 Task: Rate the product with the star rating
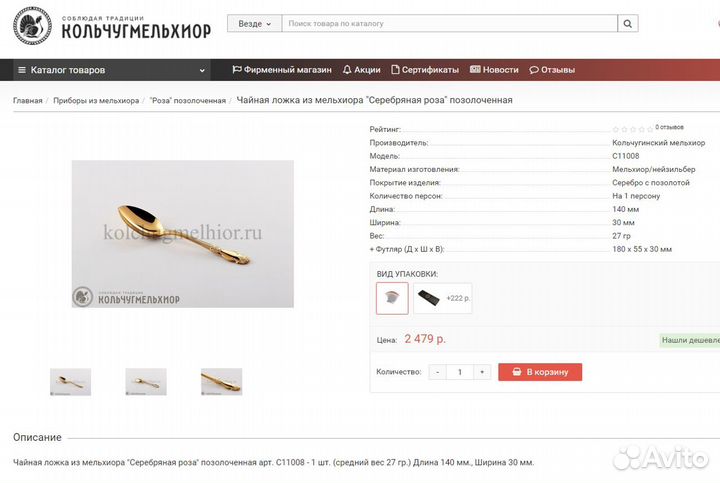point(633,129)
